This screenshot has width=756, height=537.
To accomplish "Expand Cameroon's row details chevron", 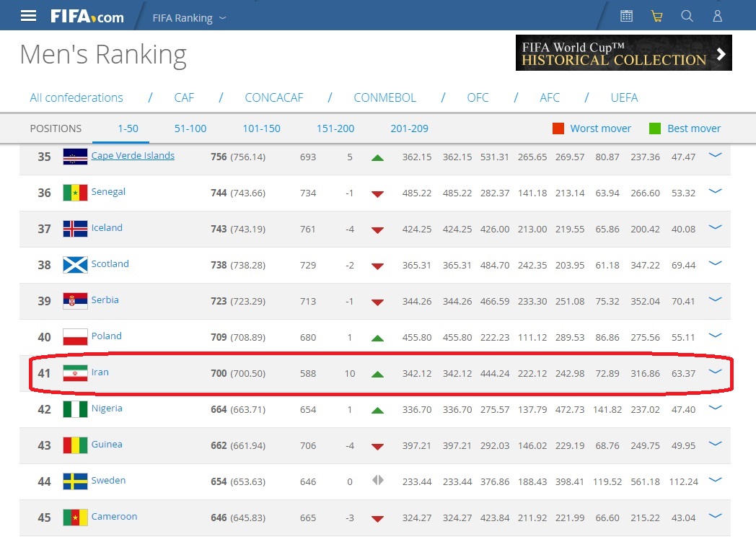I will (715, 517).
